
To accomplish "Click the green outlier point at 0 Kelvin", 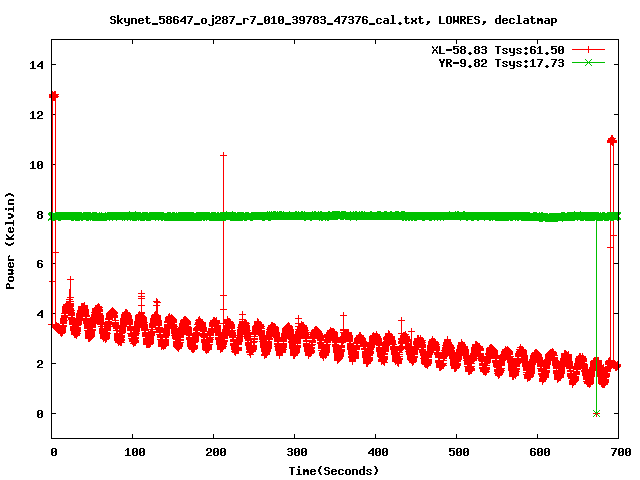I will click(x=596, y=413).
